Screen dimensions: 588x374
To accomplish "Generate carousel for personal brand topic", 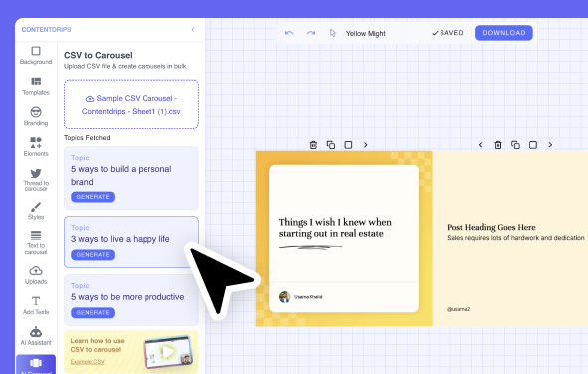I will pyautogui.click(x=93, y=197).
